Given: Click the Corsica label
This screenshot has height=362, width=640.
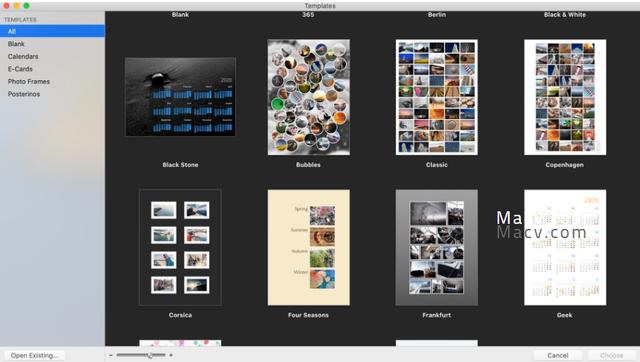Looking at the screenshot, I should coord(180,315).
